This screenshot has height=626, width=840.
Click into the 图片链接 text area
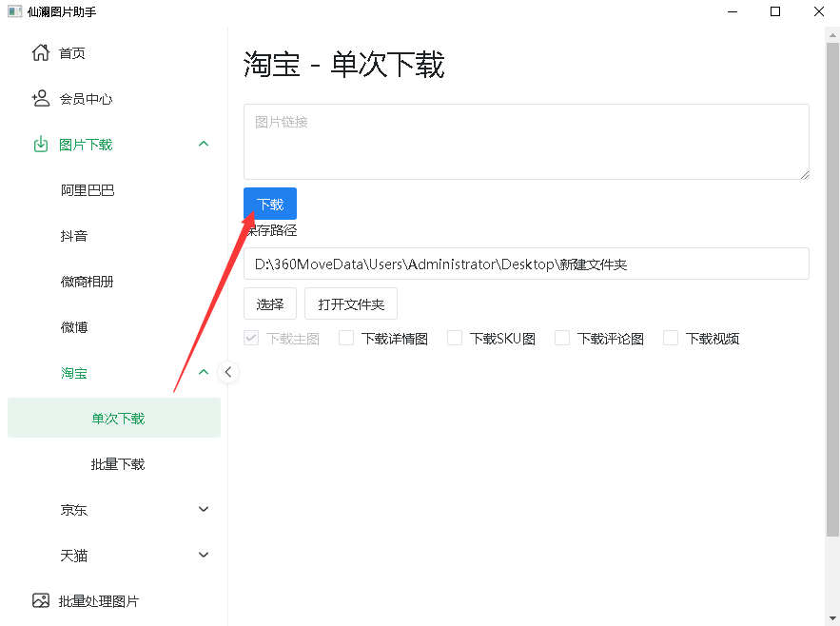point(526,142)
